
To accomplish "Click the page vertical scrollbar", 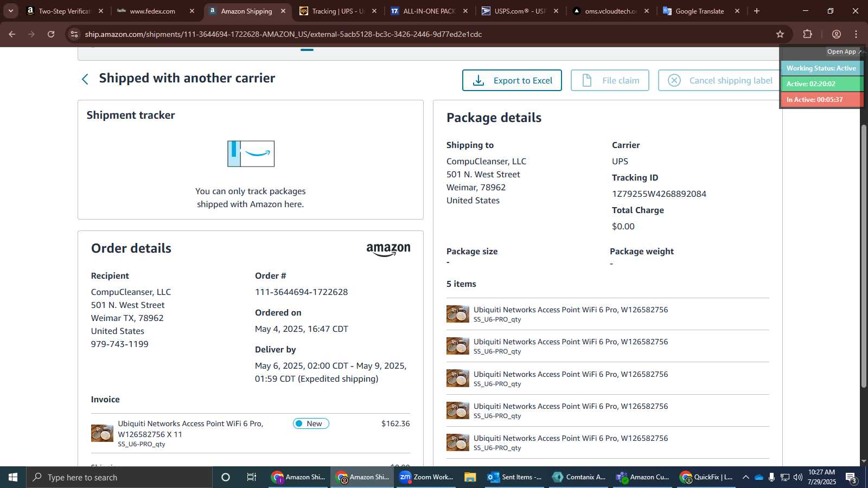I will click(x=864, y=256).
